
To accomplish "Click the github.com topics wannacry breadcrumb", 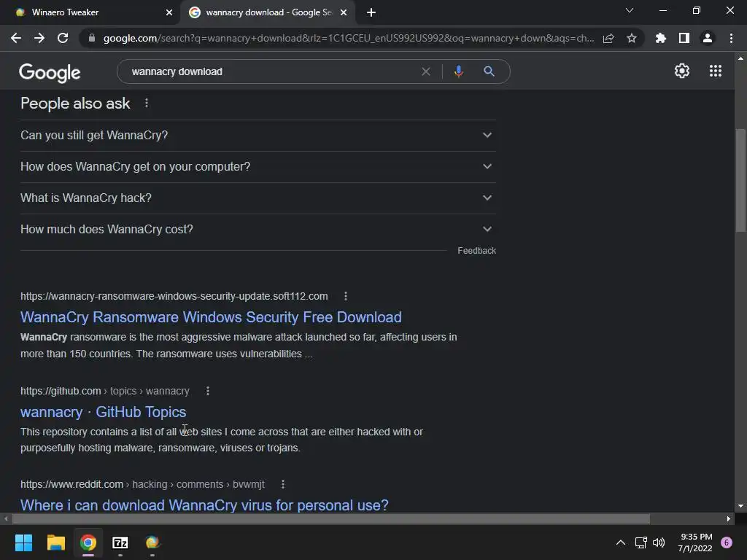I will [x=105, y=391].
